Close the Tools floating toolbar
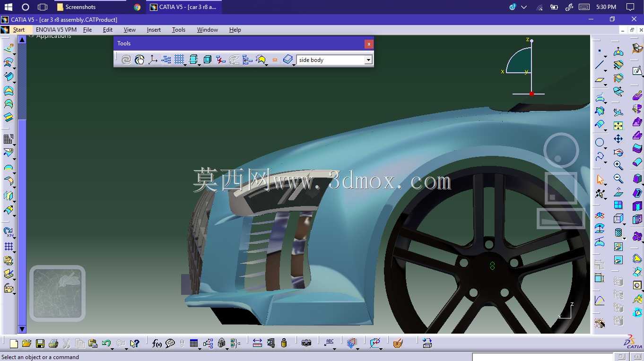 (369, 44)
